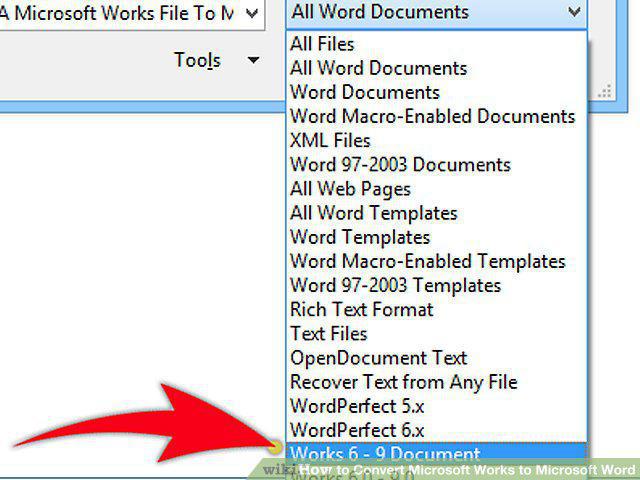Select All Files from the file type list
The width and height of the screenshot is (640, 480).
436,44
